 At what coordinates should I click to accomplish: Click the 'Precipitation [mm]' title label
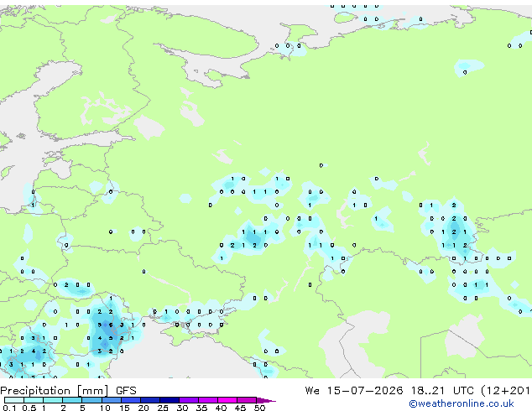pos(55,391)
